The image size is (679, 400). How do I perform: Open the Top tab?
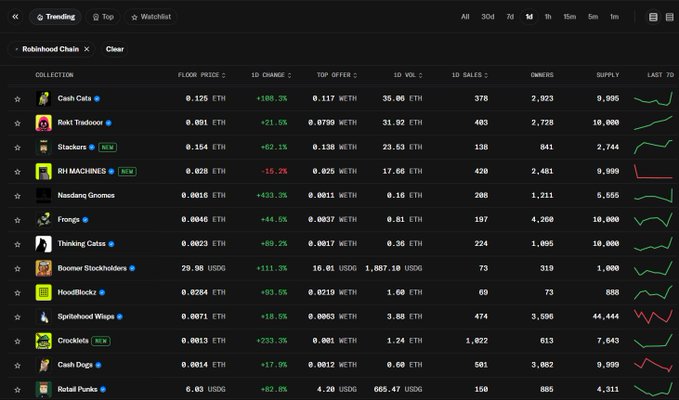coord(103,17)
